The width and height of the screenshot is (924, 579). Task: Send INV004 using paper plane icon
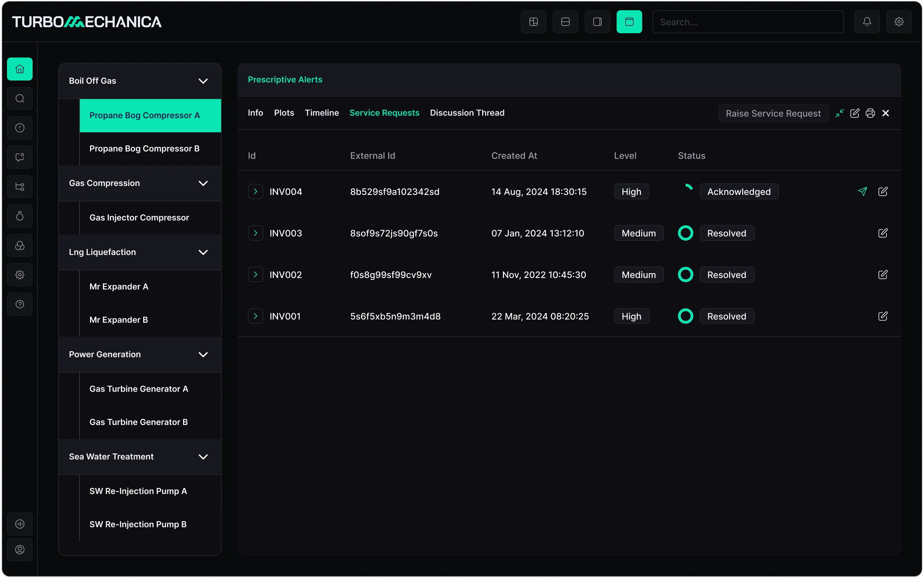(x=862, y=191)
